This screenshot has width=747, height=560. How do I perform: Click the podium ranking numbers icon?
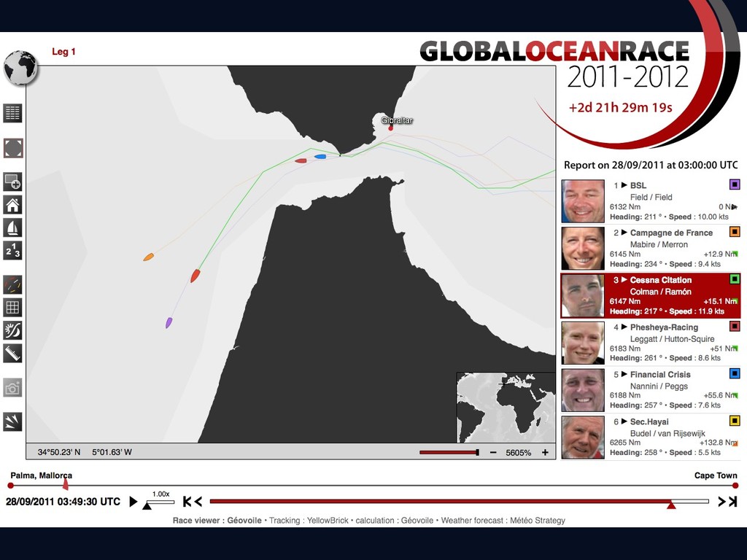click(13, 251)
